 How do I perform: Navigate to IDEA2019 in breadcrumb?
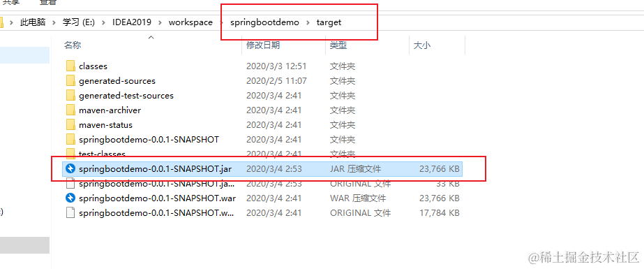[132, 22]
